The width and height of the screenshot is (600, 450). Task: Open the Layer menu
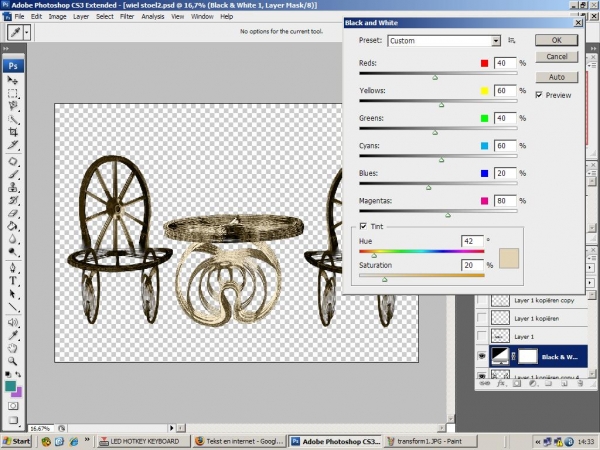(x=81, y=16)
